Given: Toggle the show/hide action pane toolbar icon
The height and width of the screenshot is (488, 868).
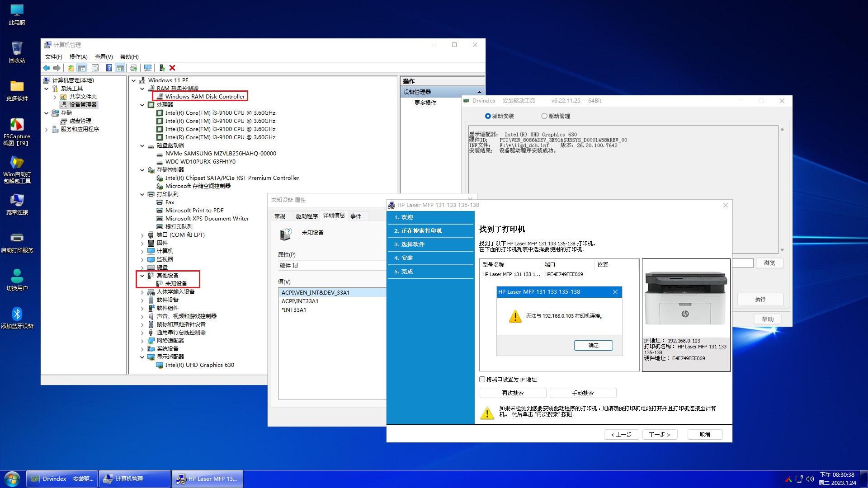Looking at the screenshot, I should (x=120, y=68).
